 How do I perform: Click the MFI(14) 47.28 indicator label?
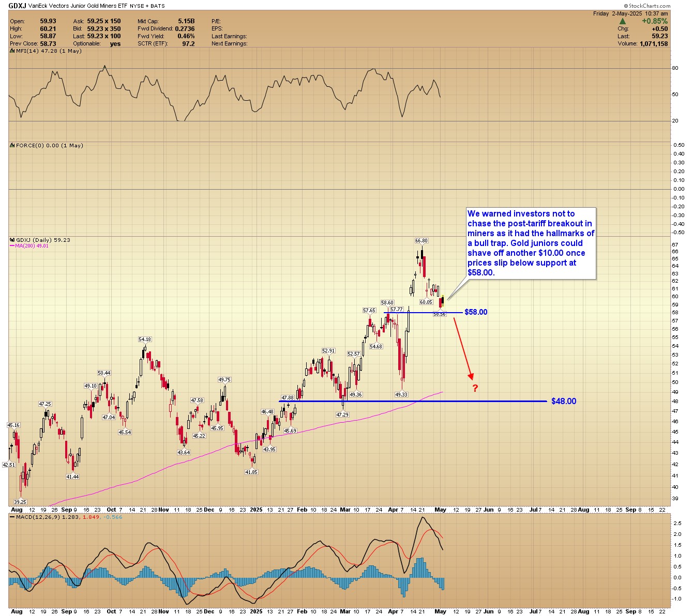(x=49, y=52)
